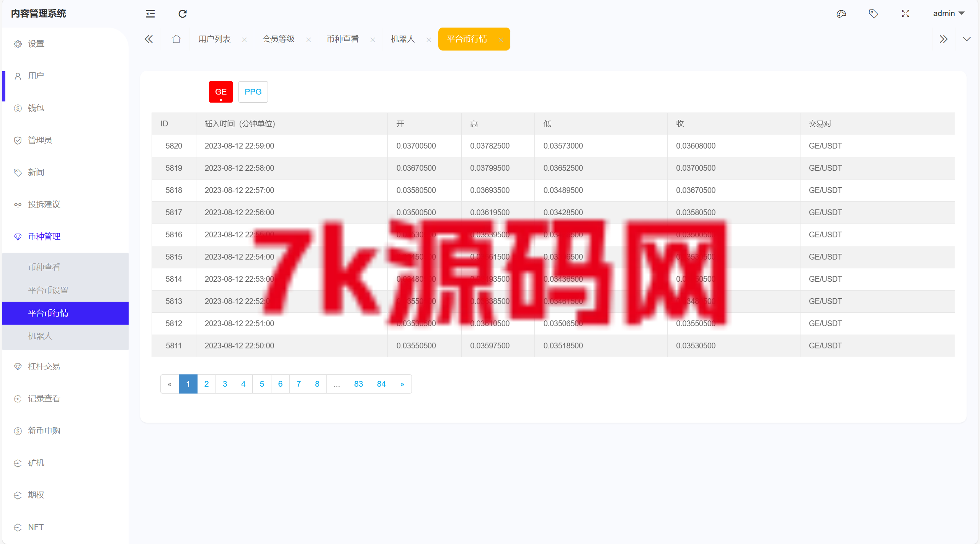Image resolution: width=980 pixels, height=544 pixels.
Task: Switch to the 会员等级 tab
Action: pyautogui.click(x=279, y=39)
